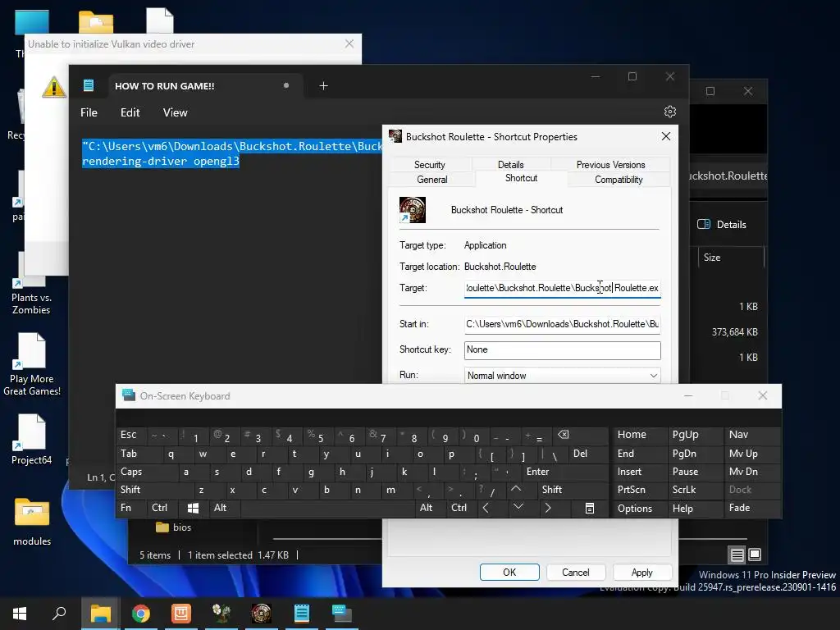Open File Explorer from the taskbar
The image size is (840, 630).
[100, 614]
